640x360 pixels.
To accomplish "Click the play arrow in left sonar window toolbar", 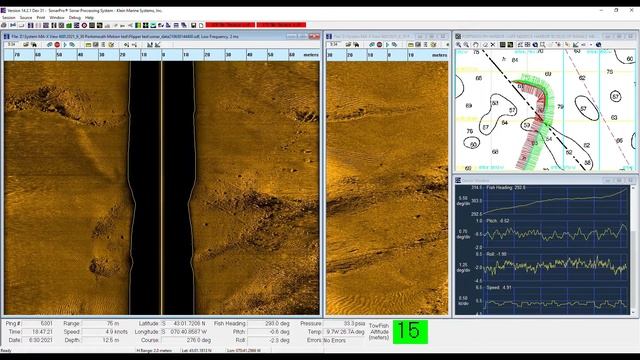I will point(65,44).
